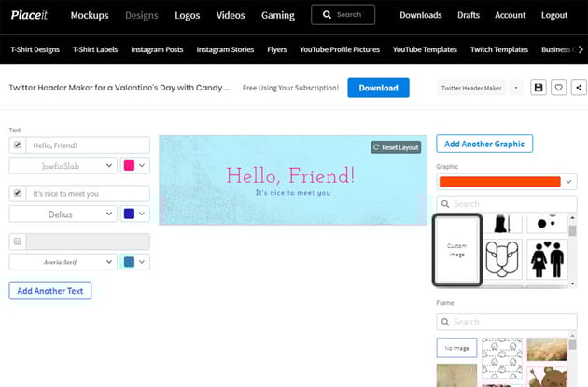Select the black dress graphic thumbnail

(502, 224)
